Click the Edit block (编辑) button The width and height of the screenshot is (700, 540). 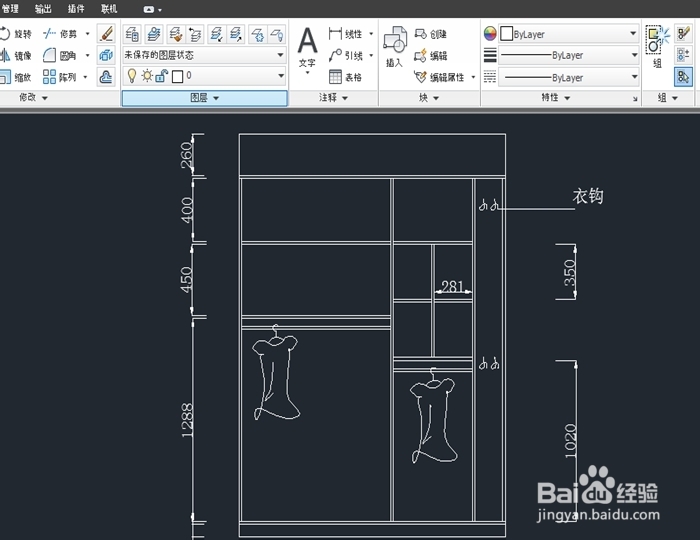[430, 55]
